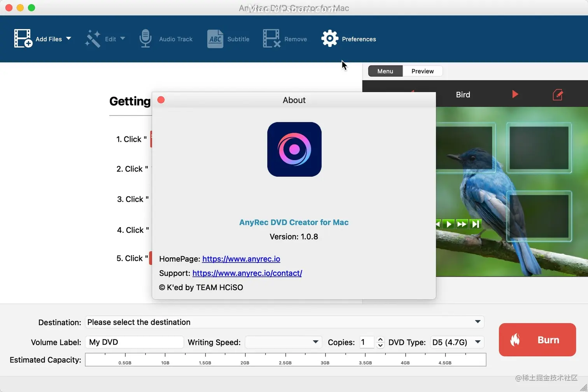
Task: Click the Remove label in toolbar
Action: 296,39
